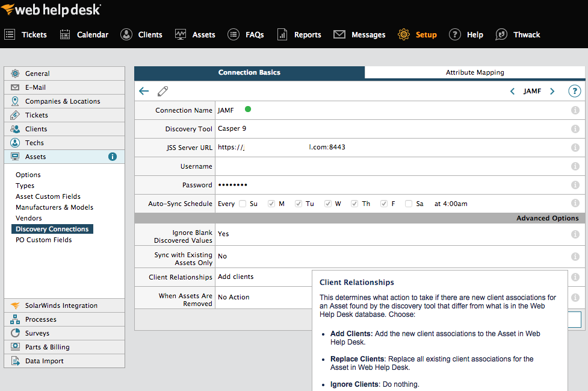
Task: Click the info icon for Username
Action: click(x=575, y=166)
